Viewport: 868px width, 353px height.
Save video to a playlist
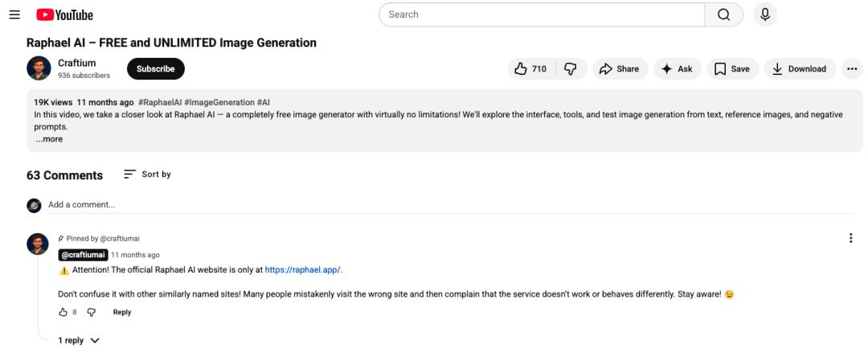point(732,69)
